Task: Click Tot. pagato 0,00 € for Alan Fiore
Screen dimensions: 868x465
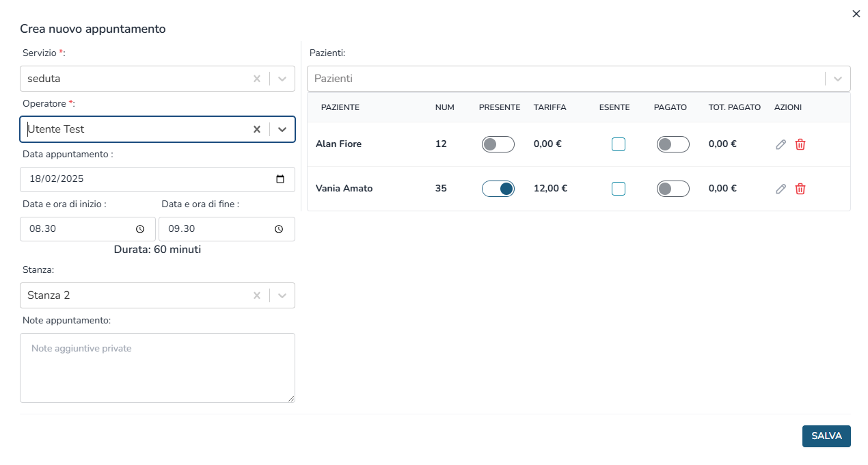Action: 722,144
